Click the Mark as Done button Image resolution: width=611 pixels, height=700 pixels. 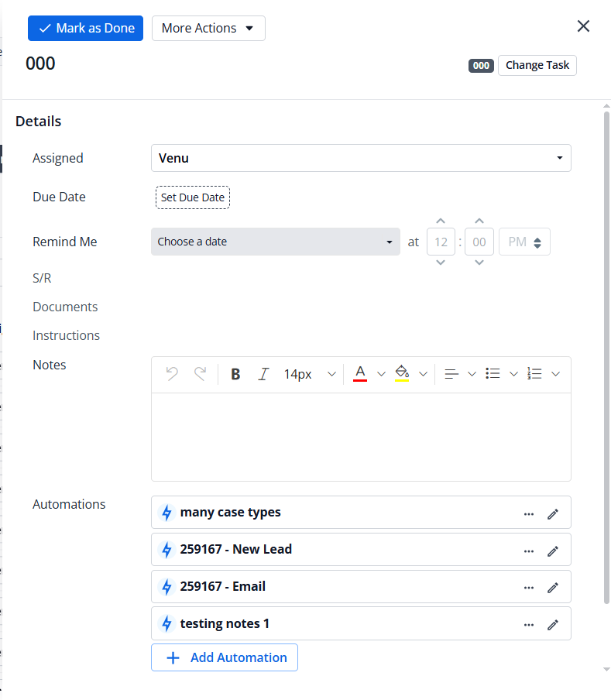click(85, 28)
